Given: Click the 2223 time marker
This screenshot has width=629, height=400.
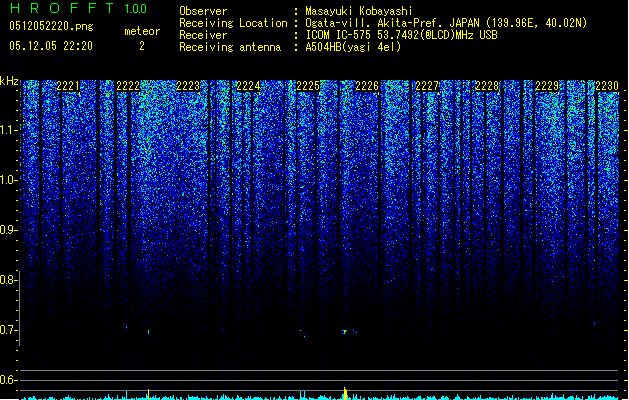Looking at the screenshot, I should (x=188, y=86).
